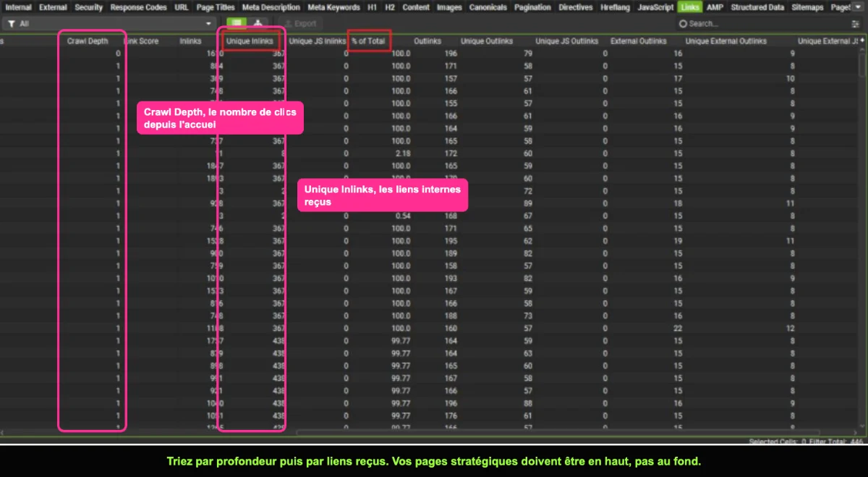
Task: Expand the hidden tabs overflow arrow
Action: [858, 7]
